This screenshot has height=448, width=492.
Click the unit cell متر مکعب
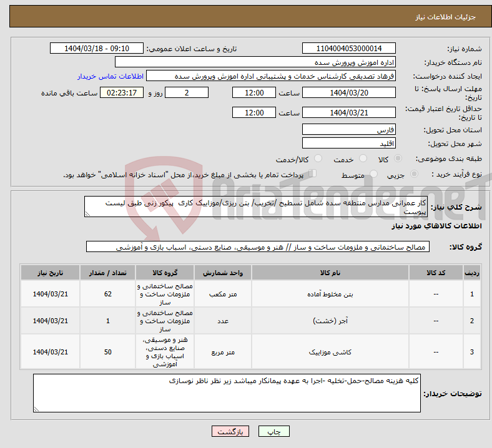[x=223, y=294]
